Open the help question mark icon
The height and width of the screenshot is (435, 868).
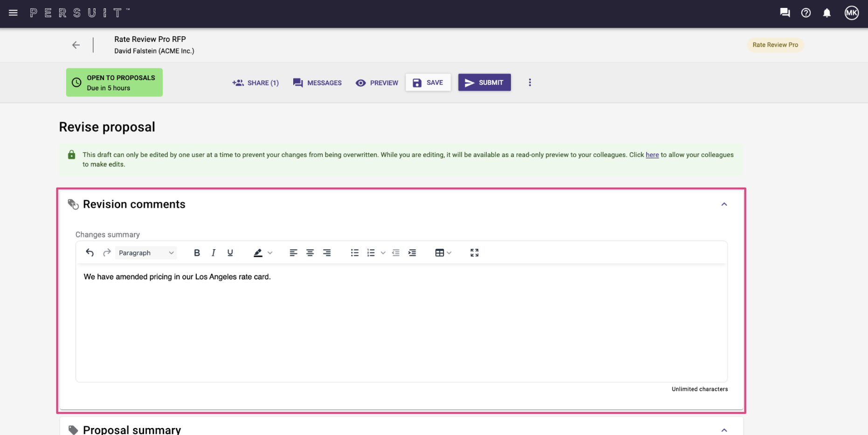(806, 13)
